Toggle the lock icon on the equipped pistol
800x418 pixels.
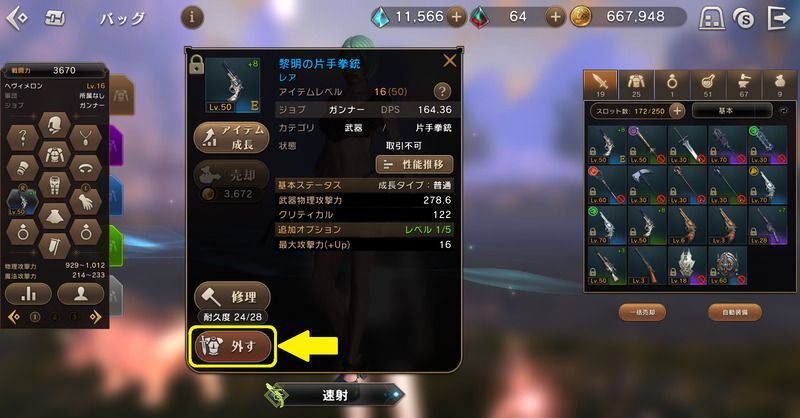tap(196, 65)
